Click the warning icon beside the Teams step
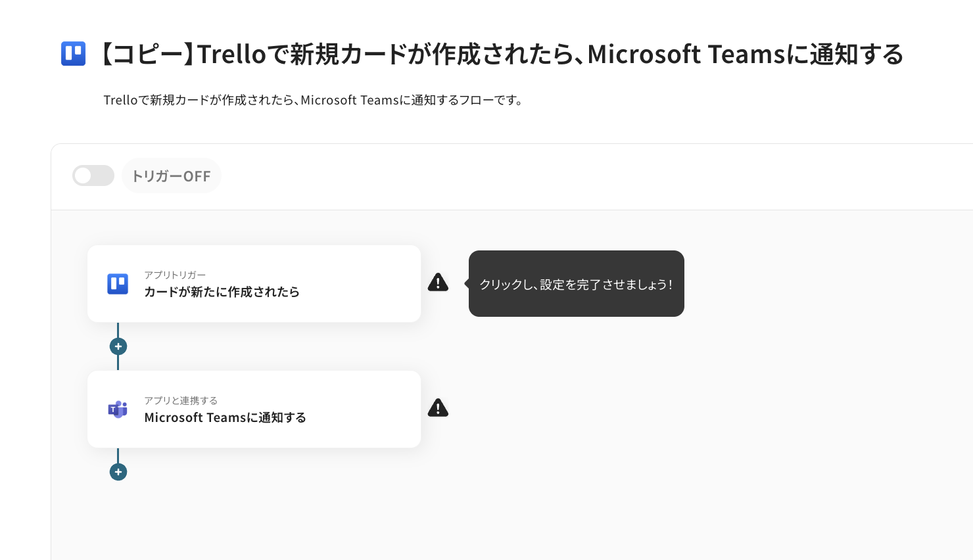Image resolution: width=973 pixels, height=560 pixels. pyautogui.click(x=438, y=408)
